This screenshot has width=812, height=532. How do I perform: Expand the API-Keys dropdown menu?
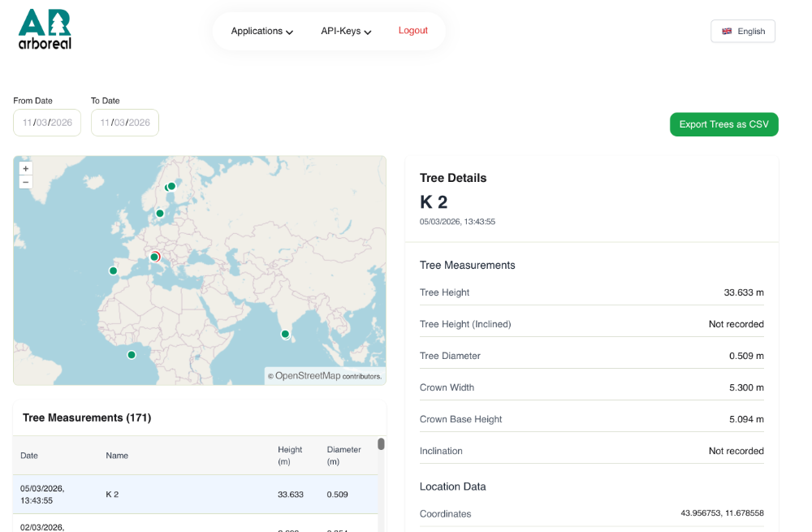point(346,31)
